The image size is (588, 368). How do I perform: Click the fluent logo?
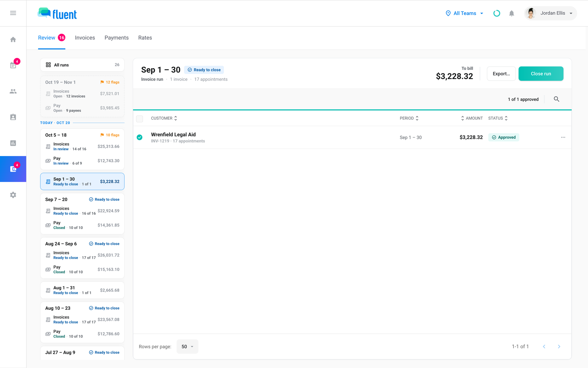[x=57, y=14]
